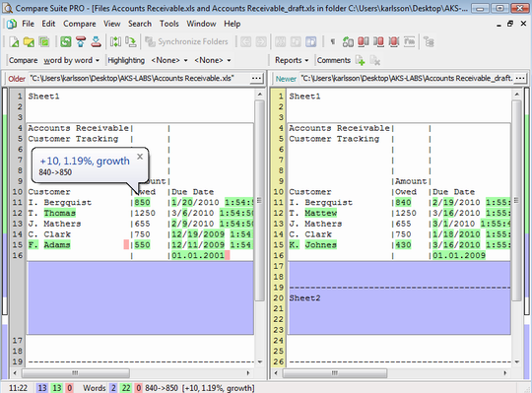Click the red '0' lines counter in status bar
532x393 pixels.
click(69, 388)
